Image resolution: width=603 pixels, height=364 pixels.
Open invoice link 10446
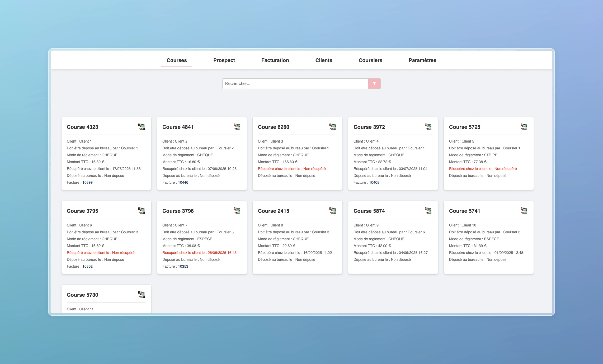click(183, 183)
